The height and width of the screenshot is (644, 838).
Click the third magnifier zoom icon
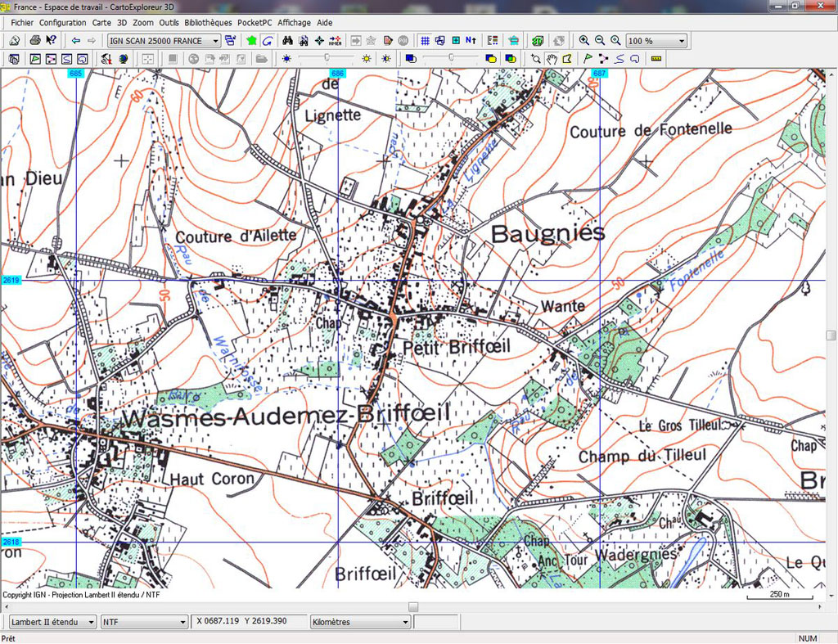[x=615, y=41]
